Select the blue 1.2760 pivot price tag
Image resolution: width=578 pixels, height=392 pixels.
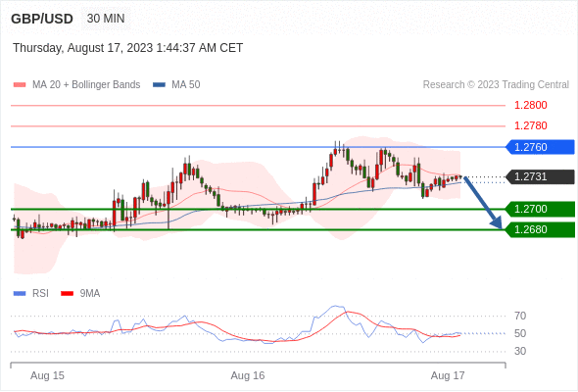(x=540, y=147)
